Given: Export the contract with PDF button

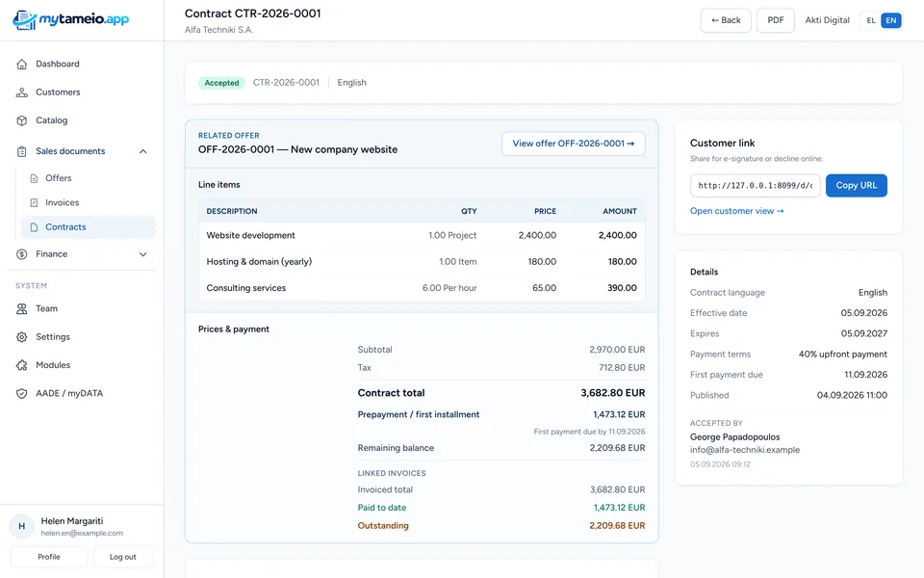Looking at the screenshot, I should tap(776, 20).
